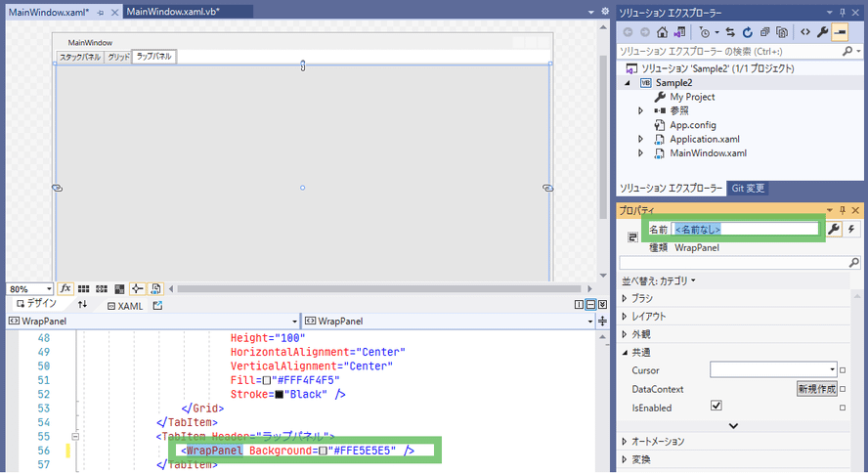Toggle Snap to gridlines in designer
This screenshot has width=868, height=473.
point(102,288)
